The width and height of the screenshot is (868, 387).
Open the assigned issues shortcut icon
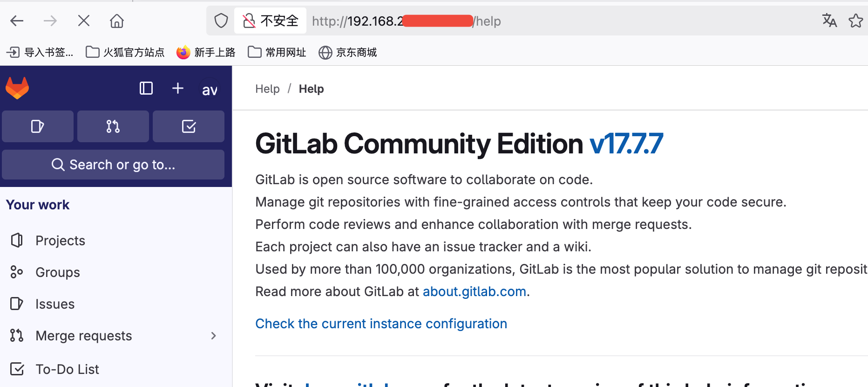pos(38,126)
